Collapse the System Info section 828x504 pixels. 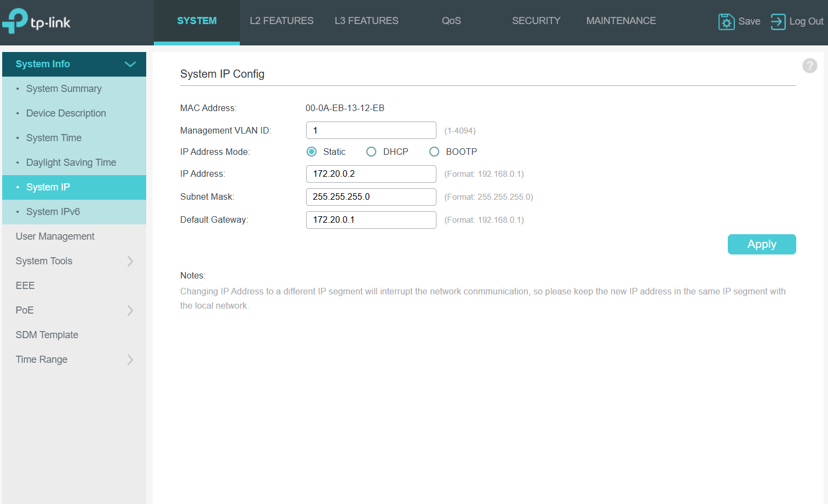[130, 64]
